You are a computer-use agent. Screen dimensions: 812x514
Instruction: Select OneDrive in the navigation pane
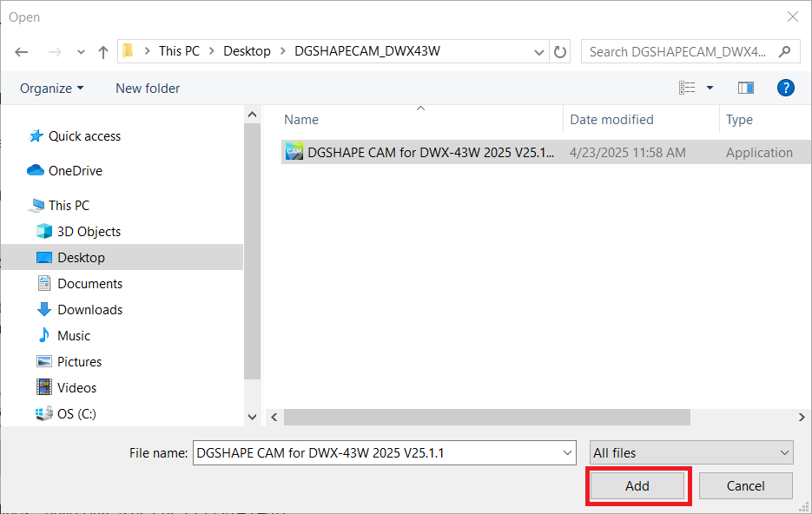[x=75, y=171]
